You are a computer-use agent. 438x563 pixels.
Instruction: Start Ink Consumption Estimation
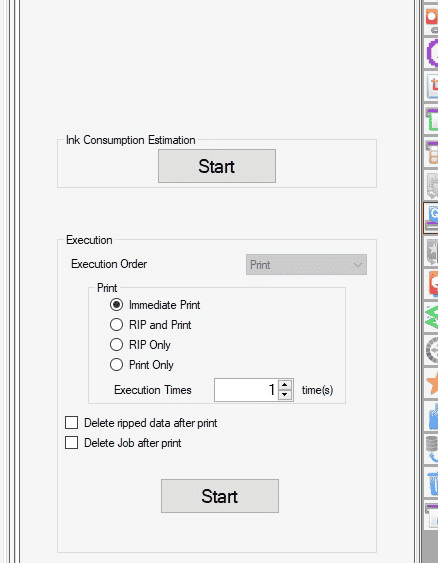pyautogui.click(x=217, y=166)
